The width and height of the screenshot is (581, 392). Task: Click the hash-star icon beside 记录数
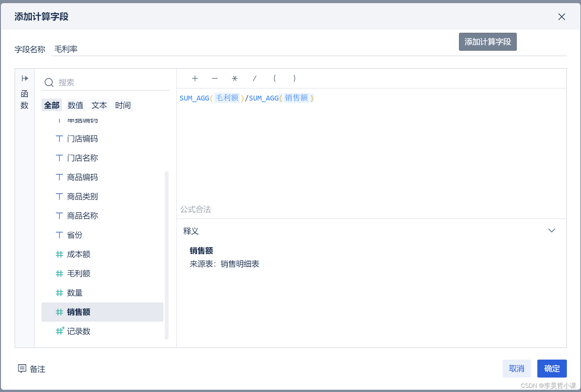pyautogui.click(x=60, y=331)
